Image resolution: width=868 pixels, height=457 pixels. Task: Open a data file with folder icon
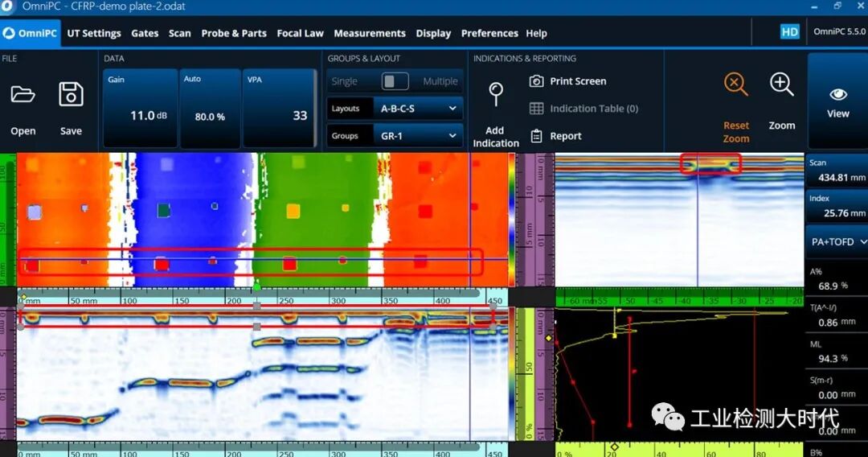23,95
